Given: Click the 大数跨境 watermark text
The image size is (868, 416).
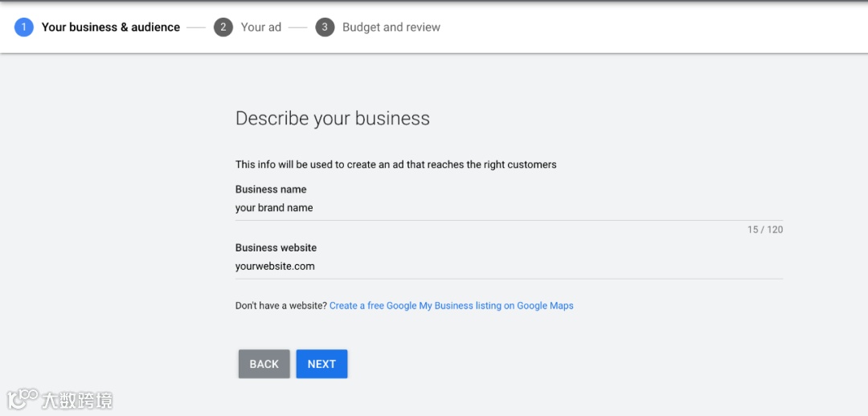Looking at the screenshot, I should point(77,400).
